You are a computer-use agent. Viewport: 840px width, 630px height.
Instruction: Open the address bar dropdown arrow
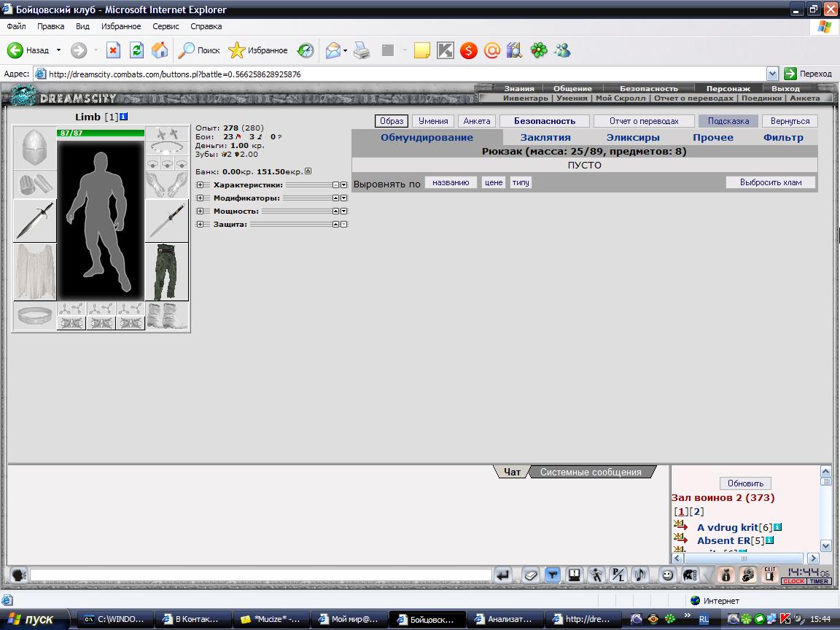point(772,74)
